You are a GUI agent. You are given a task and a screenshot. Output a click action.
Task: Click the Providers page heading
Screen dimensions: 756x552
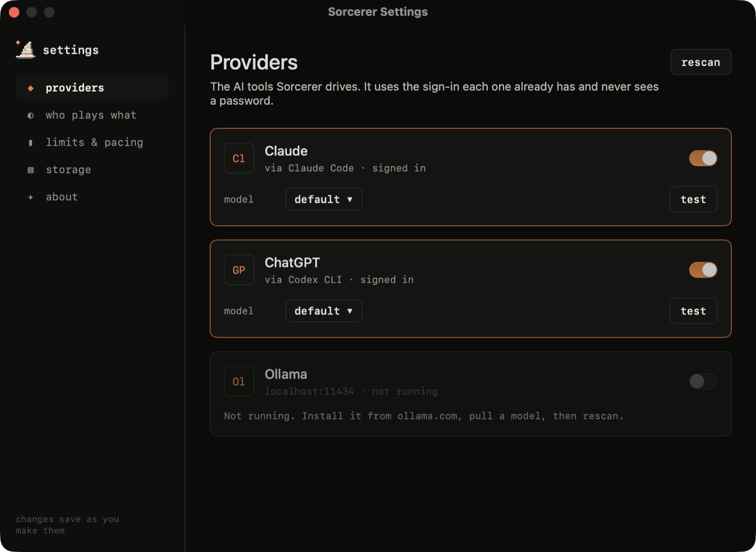point(254,62)
